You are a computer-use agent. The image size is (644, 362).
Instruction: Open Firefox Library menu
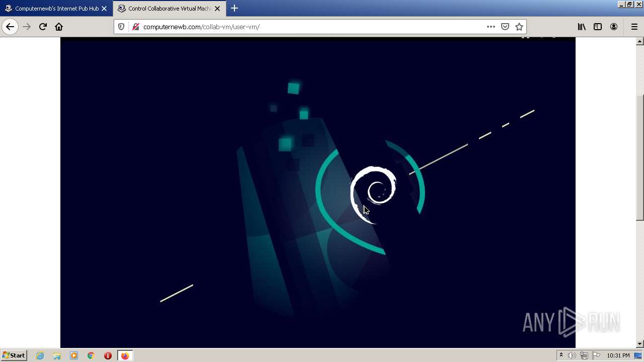click(582, 27)
